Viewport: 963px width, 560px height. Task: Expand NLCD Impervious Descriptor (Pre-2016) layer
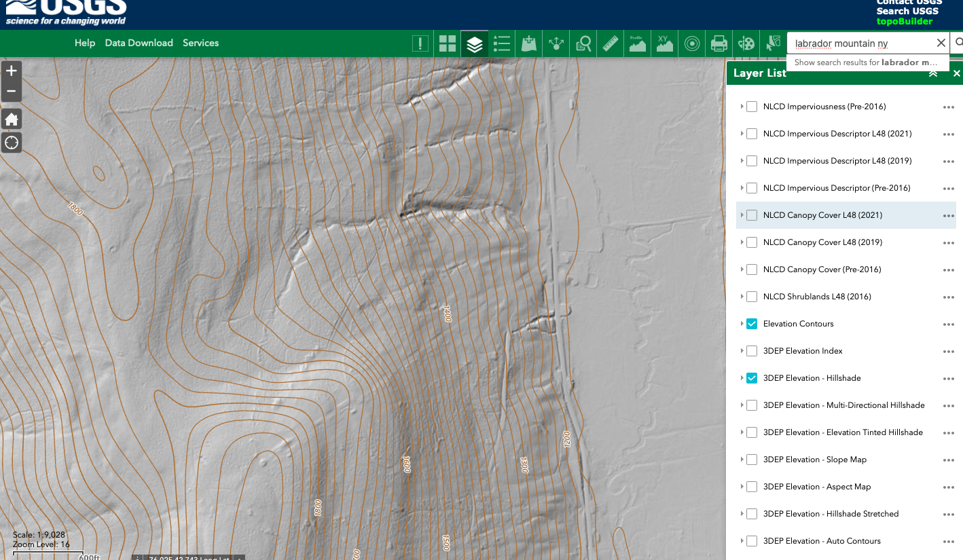742,188
